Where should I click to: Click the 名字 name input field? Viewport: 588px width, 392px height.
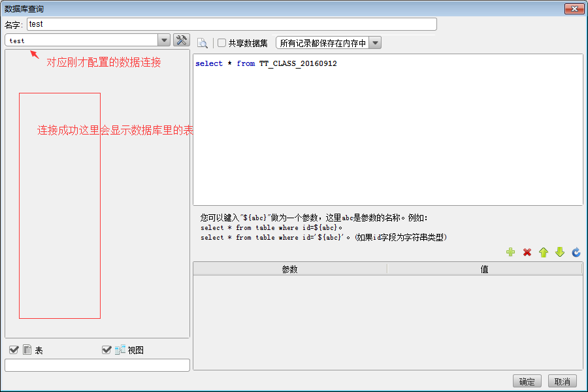click(231, 24)
